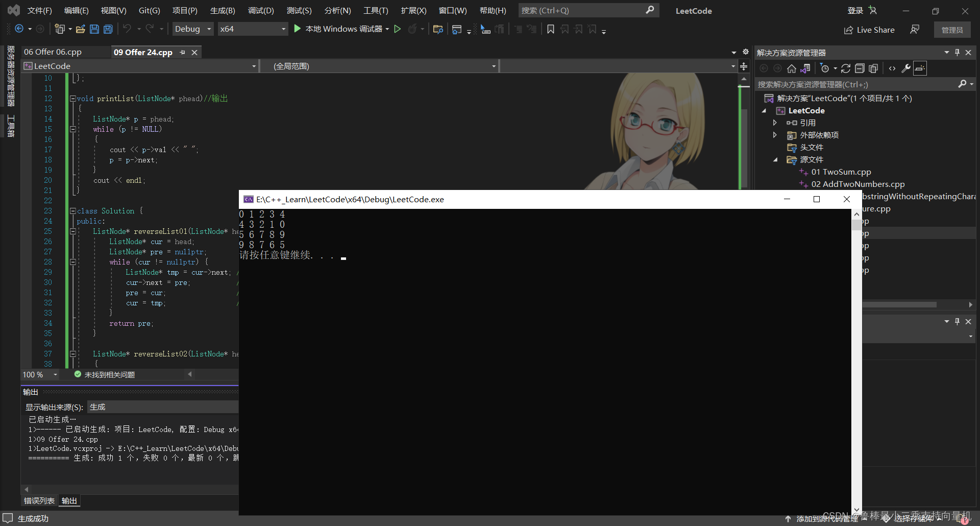
Task: Click the open file folder icon
Action: 80,29
